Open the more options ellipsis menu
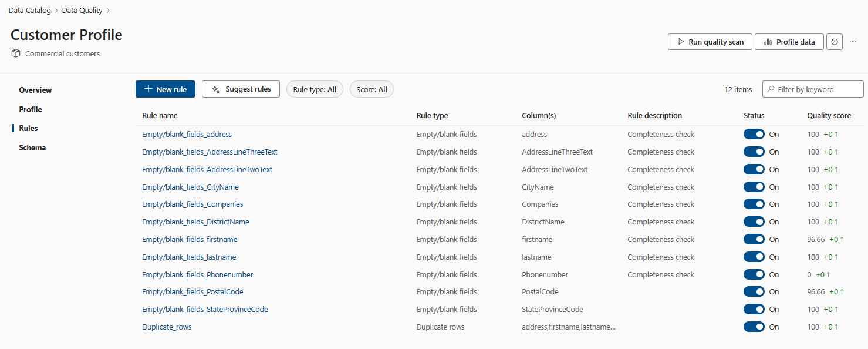 point(853,42)
